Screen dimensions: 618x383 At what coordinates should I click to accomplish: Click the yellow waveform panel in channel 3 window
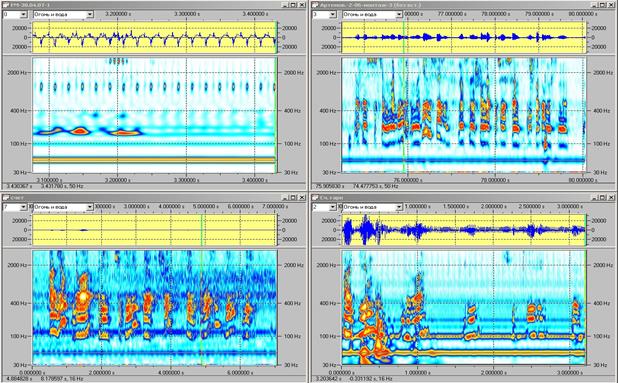pos(464,37)
